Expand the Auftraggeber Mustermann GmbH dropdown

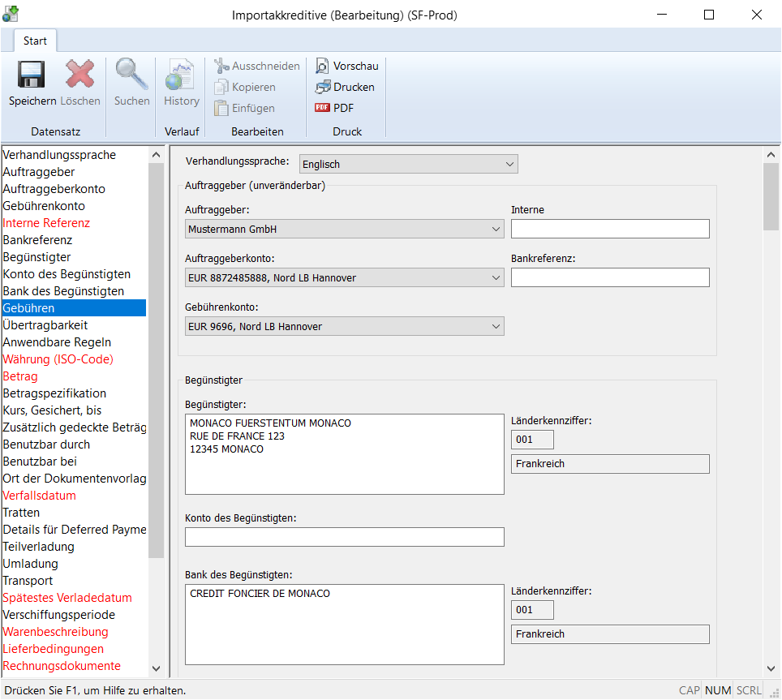coord(344,230)
